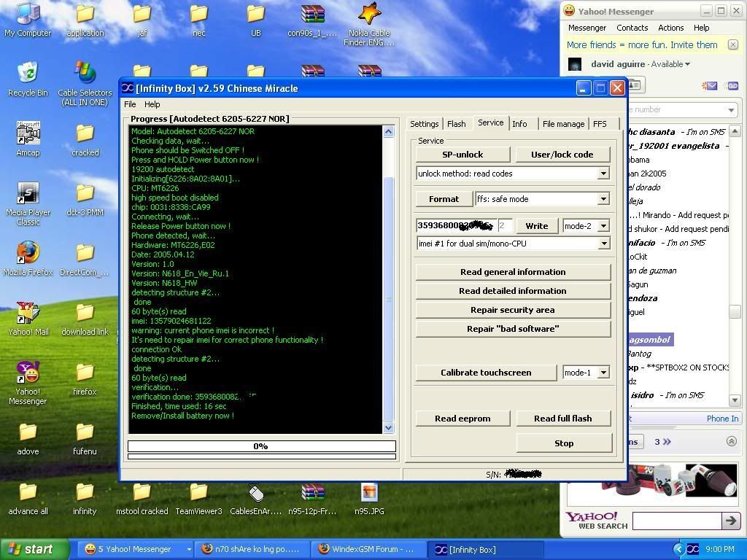The width and height of the screenshot is (747, 560).
Task: Open Media Player Classic shortcut
Action: [x=28, y=194]
